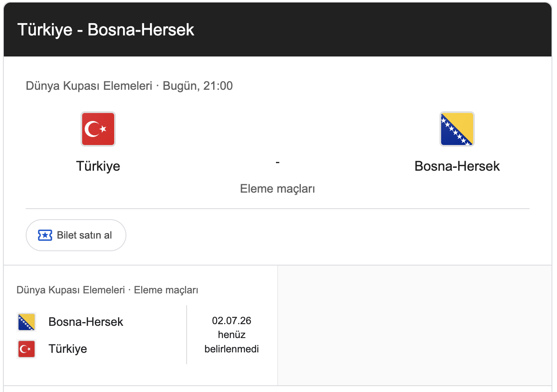The width and height of the screenshot is (557, 392).
Task: Click the score dash between the teams
Action: point(278,162)
